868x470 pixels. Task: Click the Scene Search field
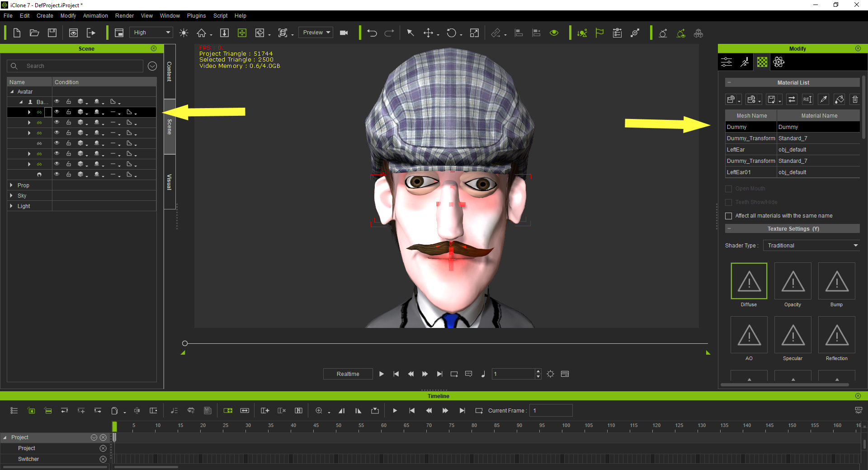coord(75,66)
